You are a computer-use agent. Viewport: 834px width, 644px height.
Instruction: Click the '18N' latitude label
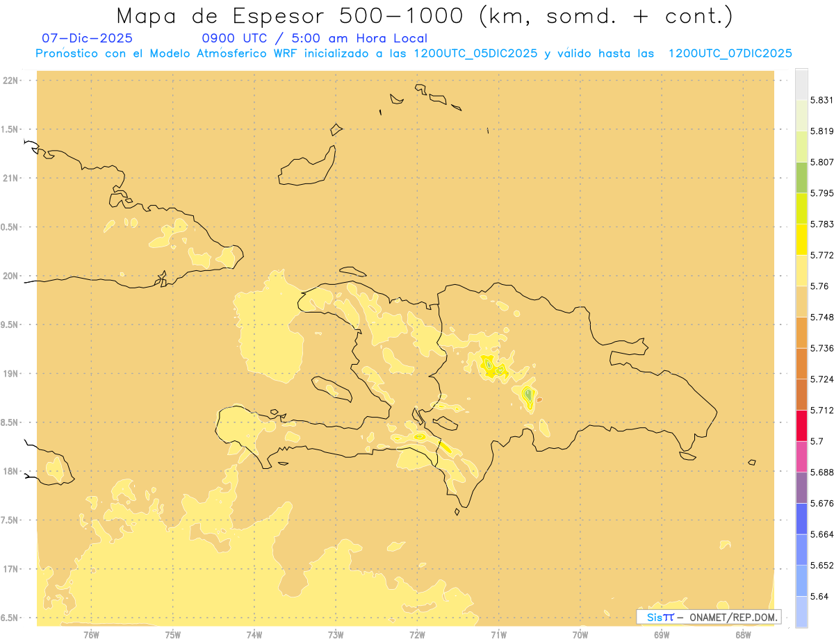coord(10,471)
